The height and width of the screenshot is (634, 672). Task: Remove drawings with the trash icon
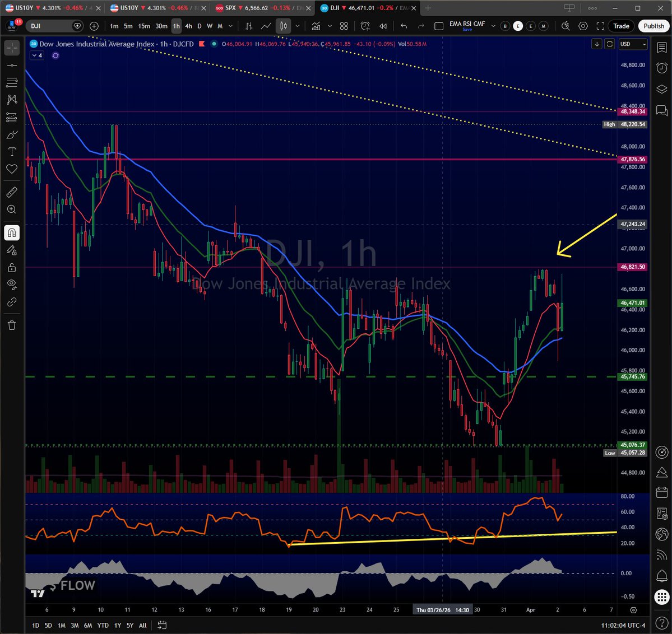[x=12, y=325]
